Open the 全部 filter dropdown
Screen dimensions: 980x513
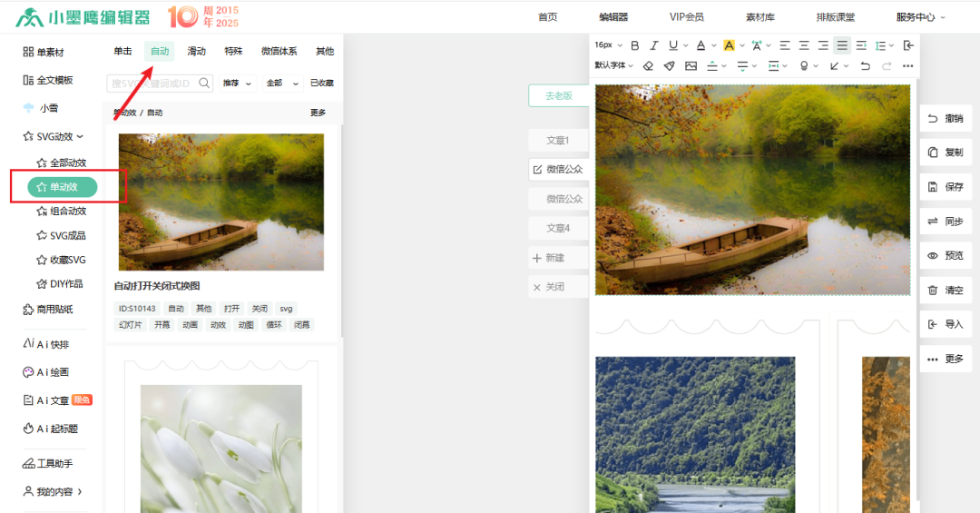[282, 83]
